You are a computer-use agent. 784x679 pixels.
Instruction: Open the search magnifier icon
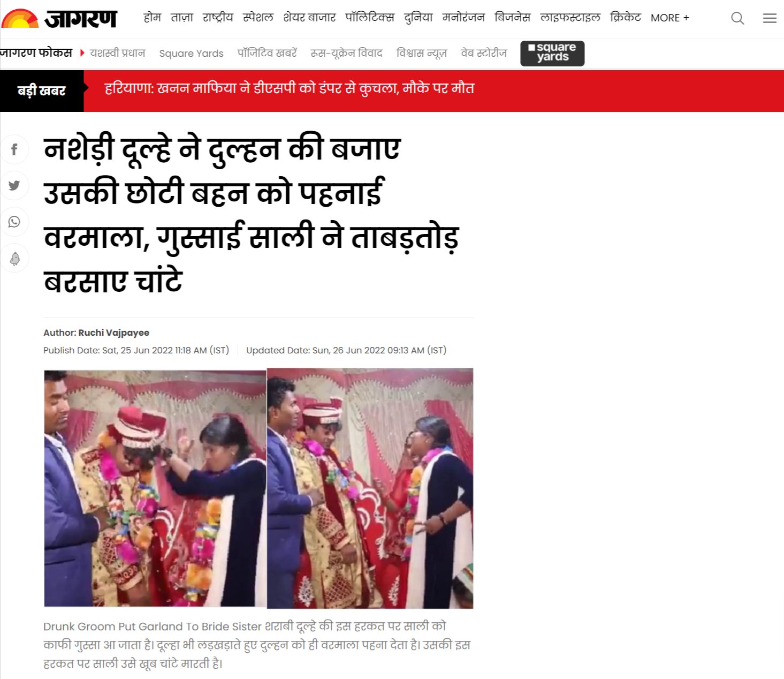pyautogui.click(x=737, y=18)
